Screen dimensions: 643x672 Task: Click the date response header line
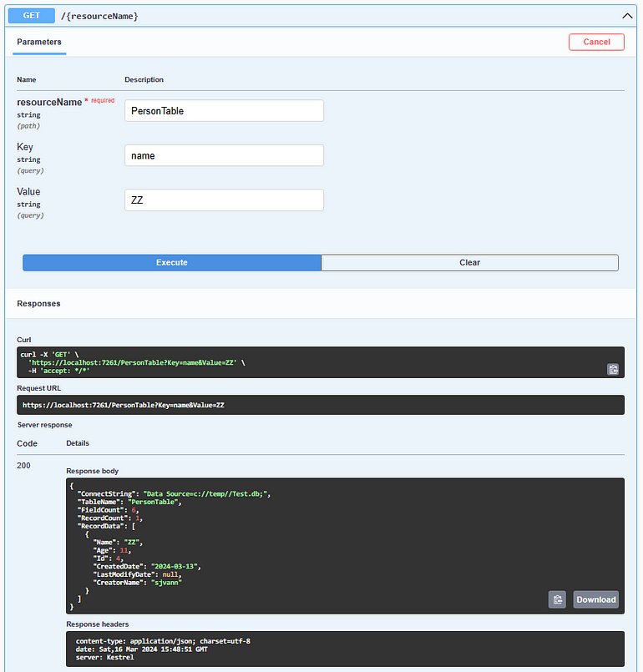click(x=141, y=649)
